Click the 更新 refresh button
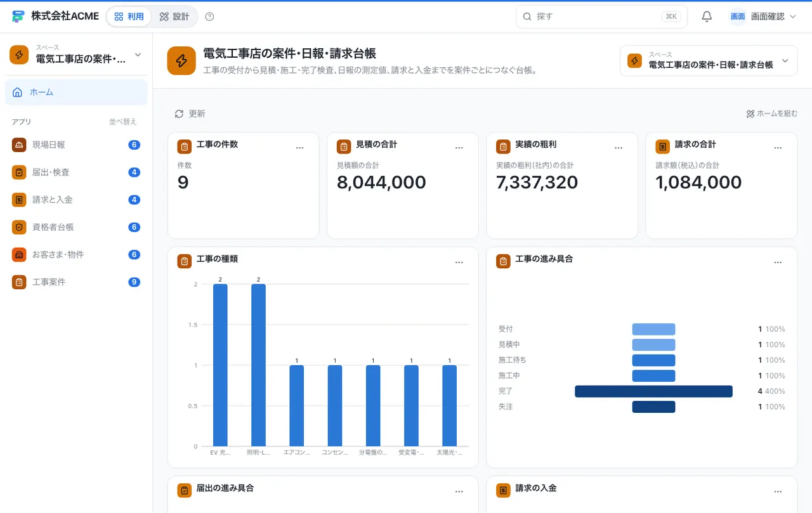Screen dimensions: 812x513 190,114
